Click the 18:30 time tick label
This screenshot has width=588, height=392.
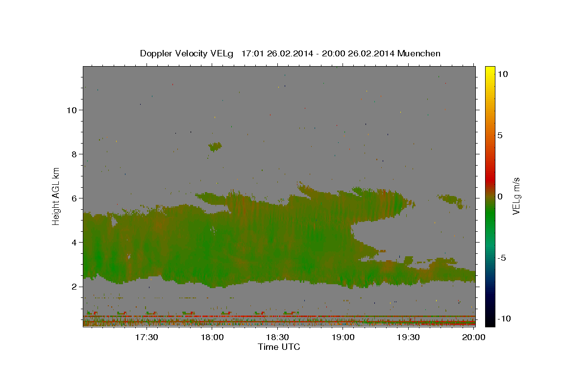[278, 337]
